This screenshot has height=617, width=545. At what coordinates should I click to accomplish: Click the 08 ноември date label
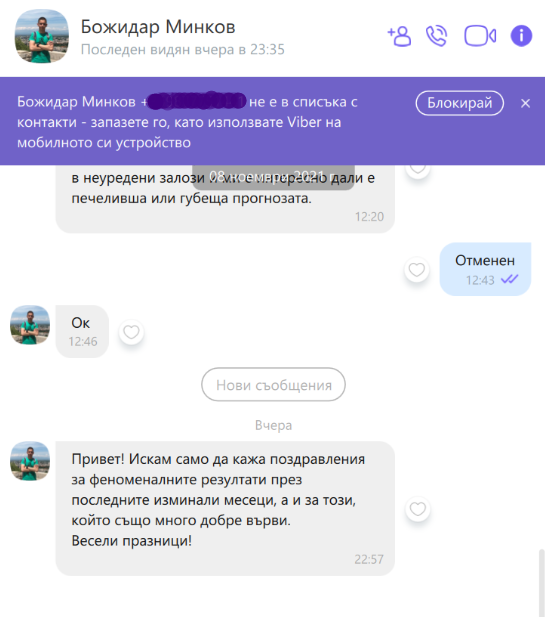[273, 177]
